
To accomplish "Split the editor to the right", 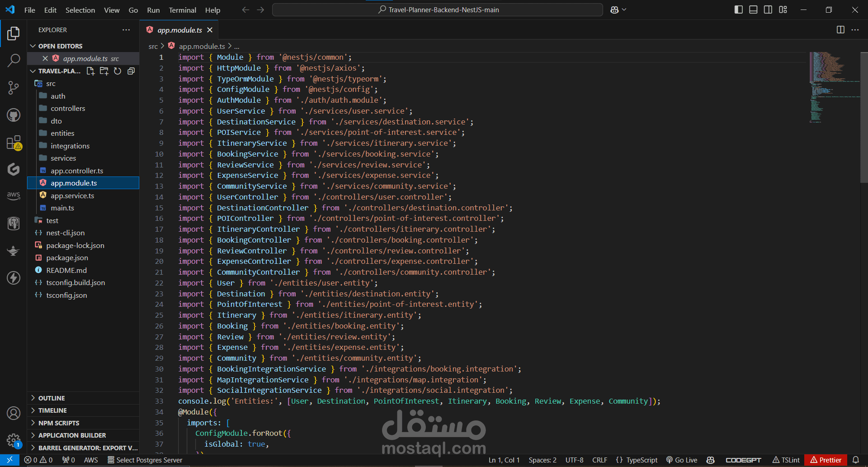I will click(x=840, y=30).
